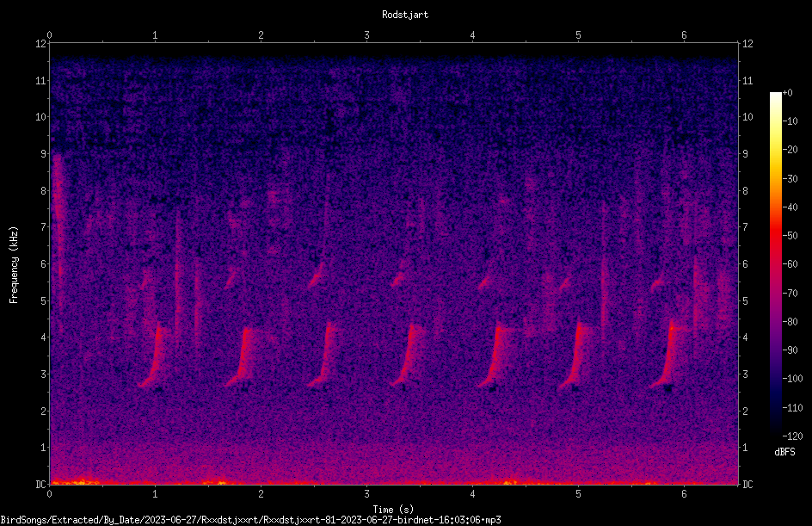The width and height of the screenshot is (812, 526).
Task: Click the file path text at bottom
Action: pos(250,520)
